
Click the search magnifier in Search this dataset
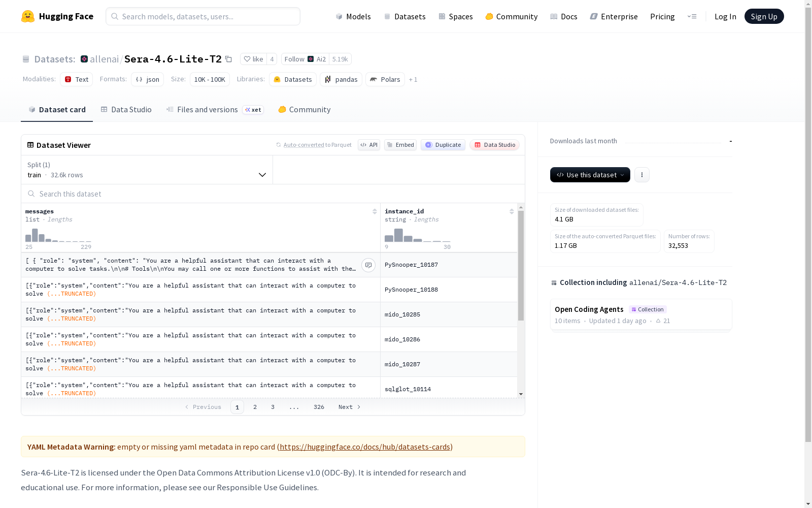(x=31, y=194)
